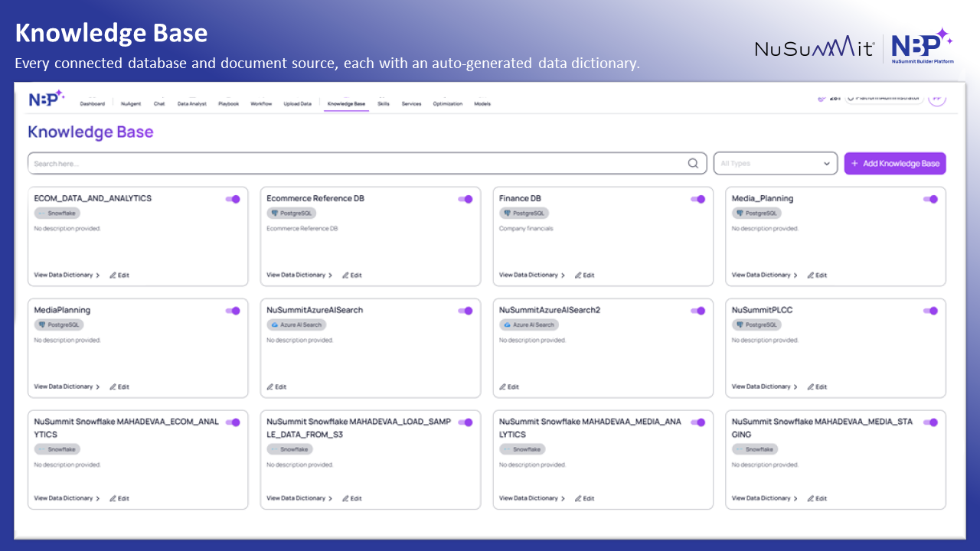Image resolution: width=980 pixels, height=551 pixels.
Task: Go to the Dashboard tab
Action: [x=92, y=103]
